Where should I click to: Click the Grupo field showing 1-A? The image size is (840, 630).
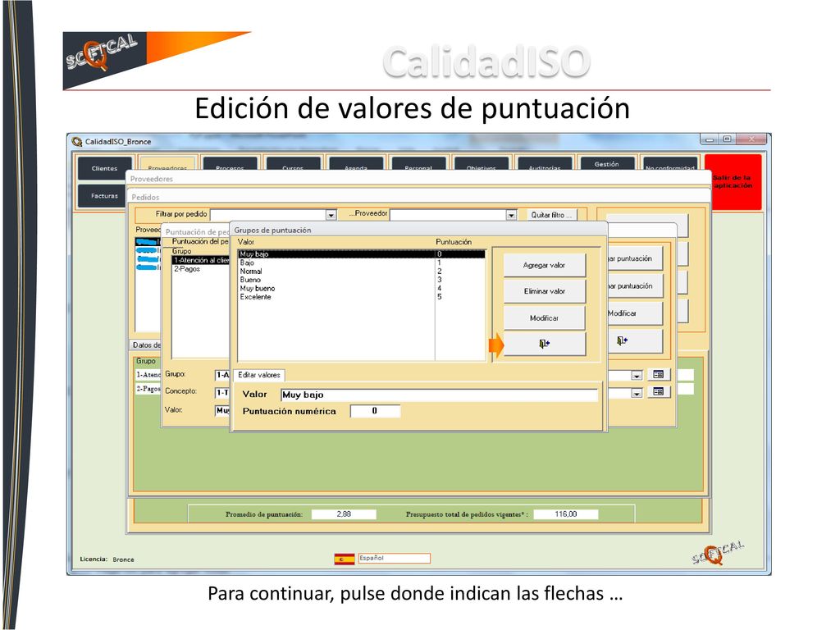222,374
